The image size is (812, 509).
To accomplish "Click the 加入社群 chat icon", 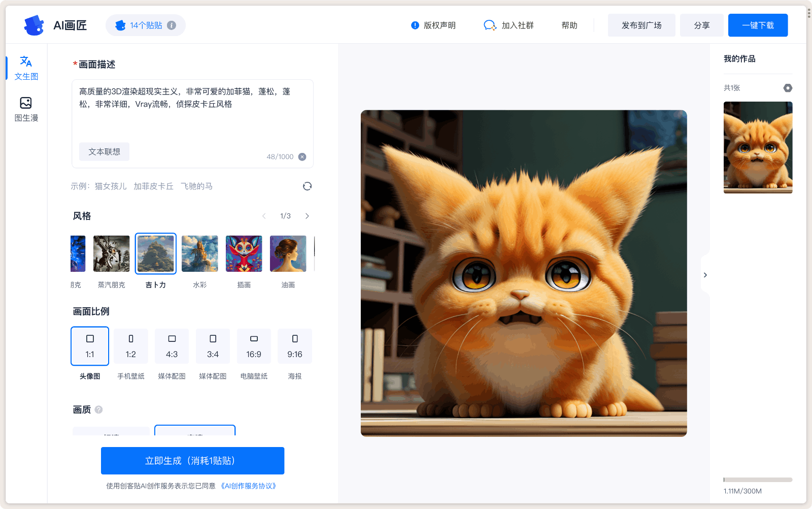I will [490, 25].
